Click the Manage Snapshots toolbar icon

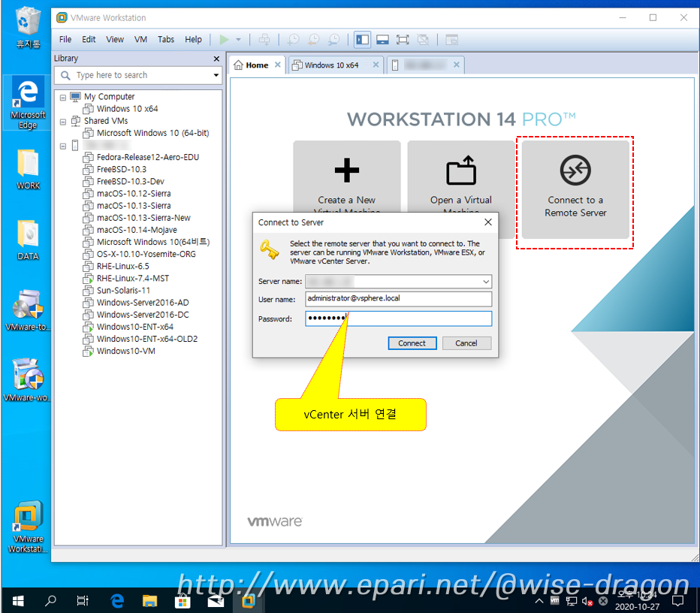333,40
